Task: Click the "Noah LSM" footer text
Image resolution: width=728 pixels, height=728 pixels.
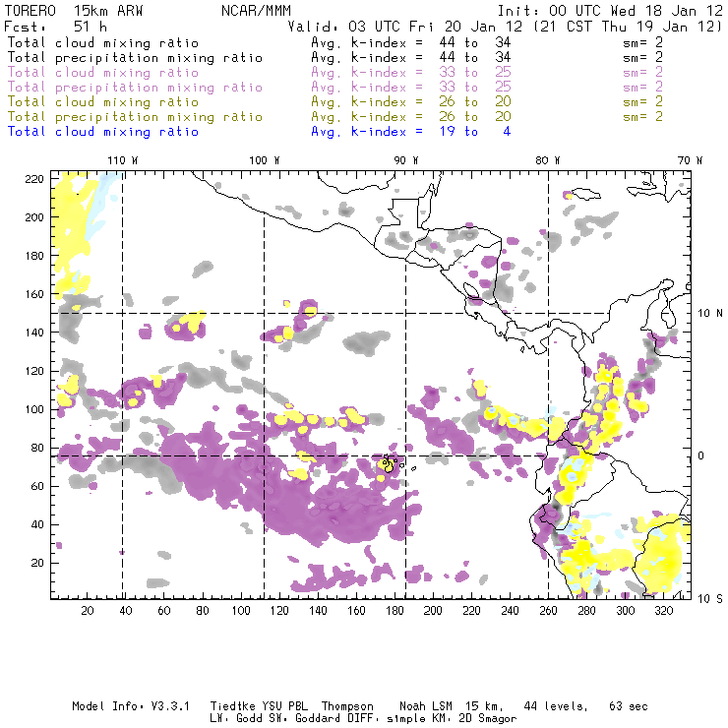Action: tap(426, 706)
